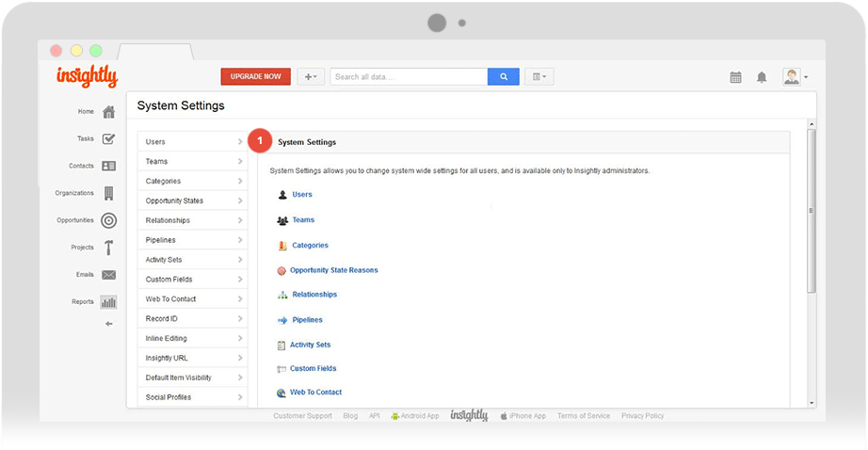Open the calendar icon in header

click(735, 77)
